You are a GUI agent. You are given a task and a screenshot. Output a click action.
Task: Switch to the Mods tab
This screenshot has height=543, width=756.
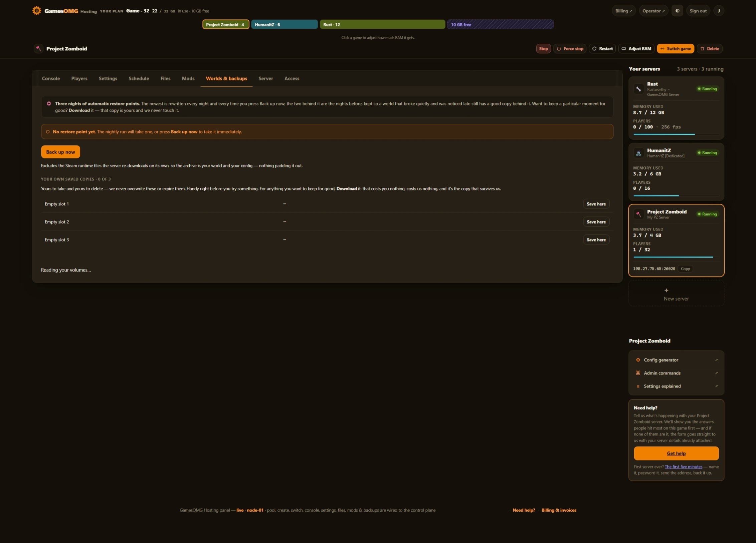pos(188,78)
